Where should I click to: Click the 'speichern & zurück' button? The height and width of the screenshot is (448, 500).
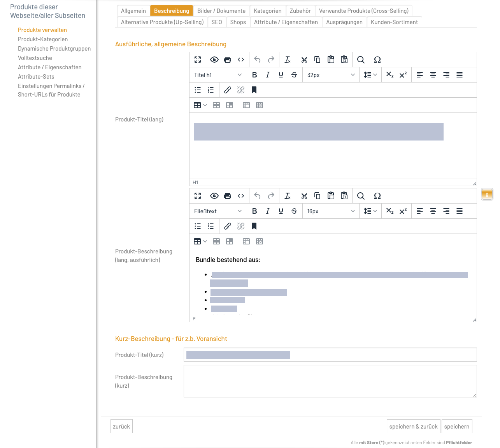(413, 426)
